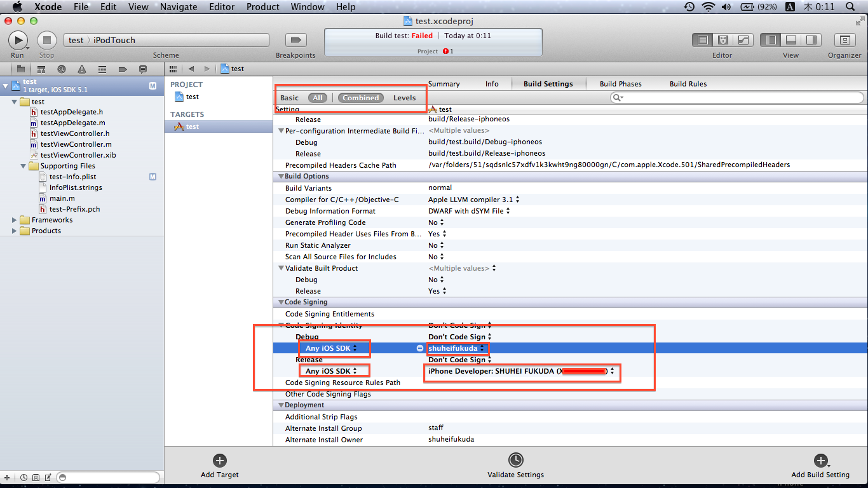Collapse the Supporting Files group
This screenshot has height=488, width=868.
pos(24,166)
